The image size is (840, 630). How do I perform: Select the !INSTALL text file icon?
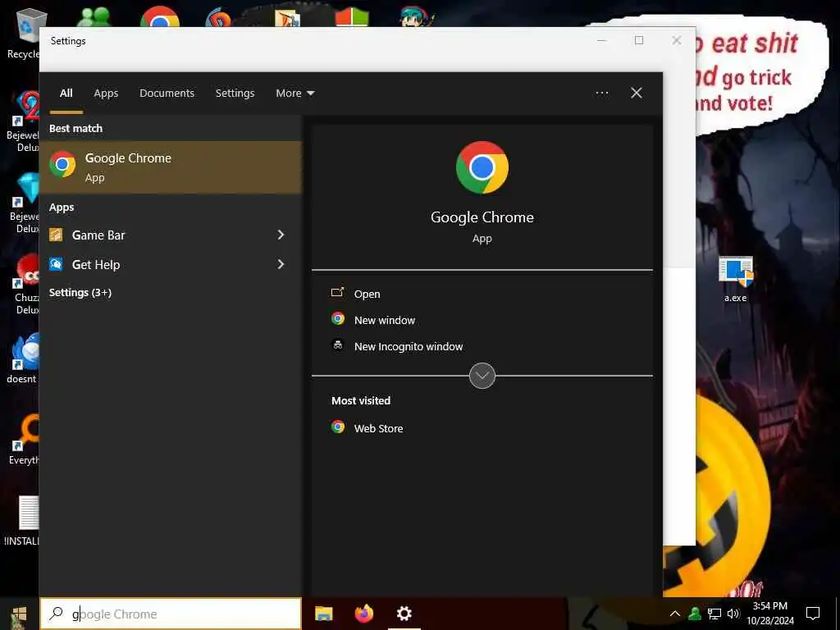click(24, 521)
